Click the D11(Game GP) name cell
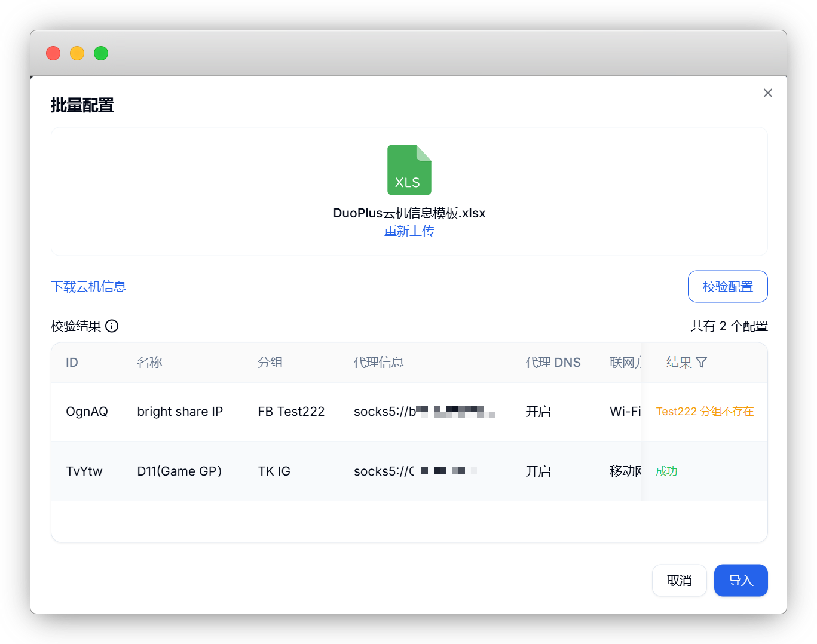 179,471
